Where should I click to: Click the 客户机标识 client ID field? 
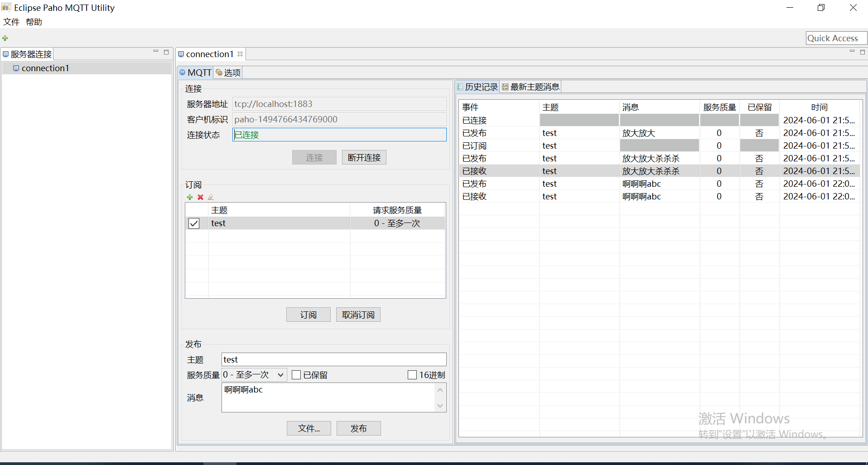pos(339,119)
